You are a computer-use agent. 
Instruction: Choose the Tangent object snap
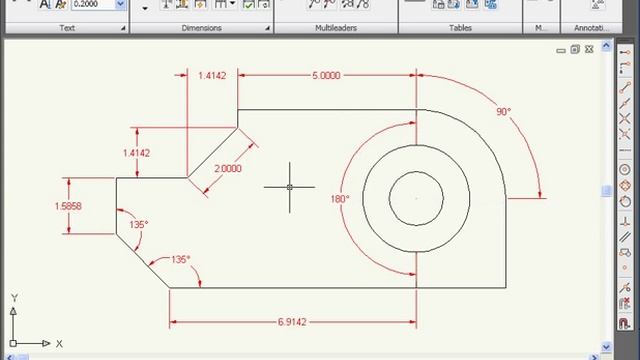click(x=625, y=201)
